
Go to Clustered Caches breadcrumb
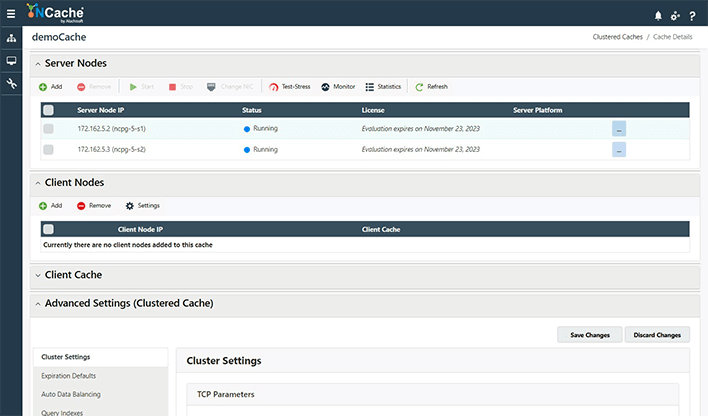[617, 37]
